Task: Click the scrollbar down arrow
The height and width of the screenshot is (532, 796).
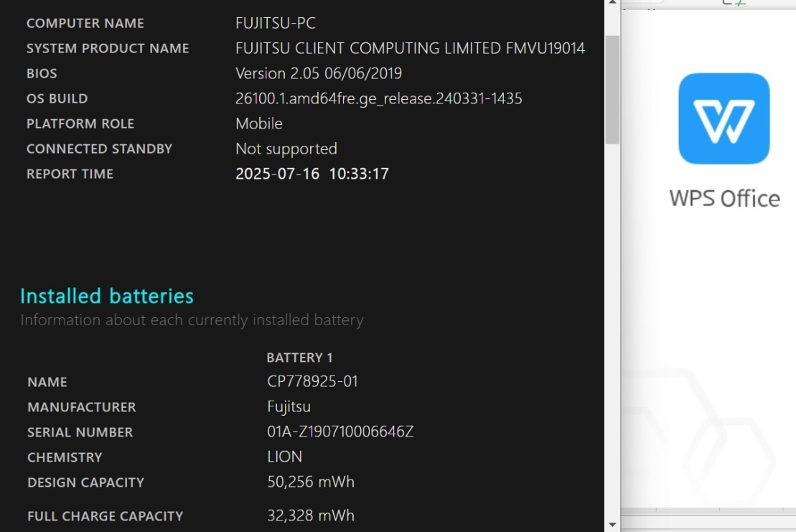Action: coord(612,524)
